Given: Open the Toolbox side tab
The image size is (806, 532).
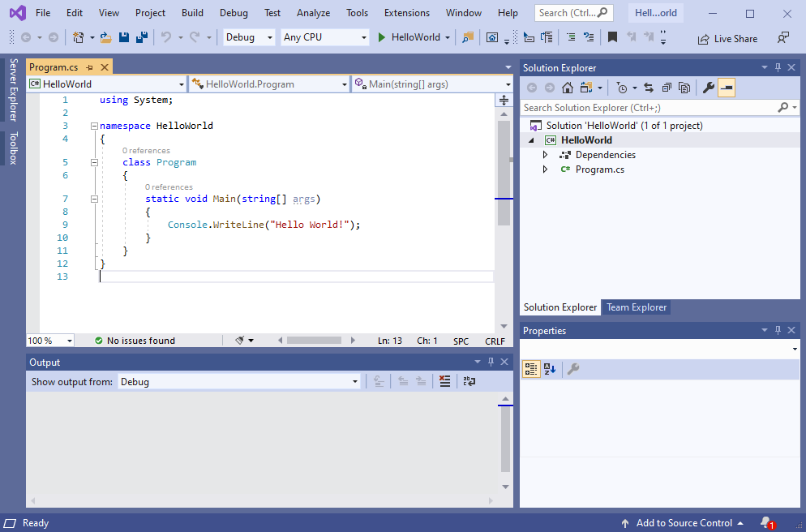Looking at the screenshot, I should pos(13,148).
